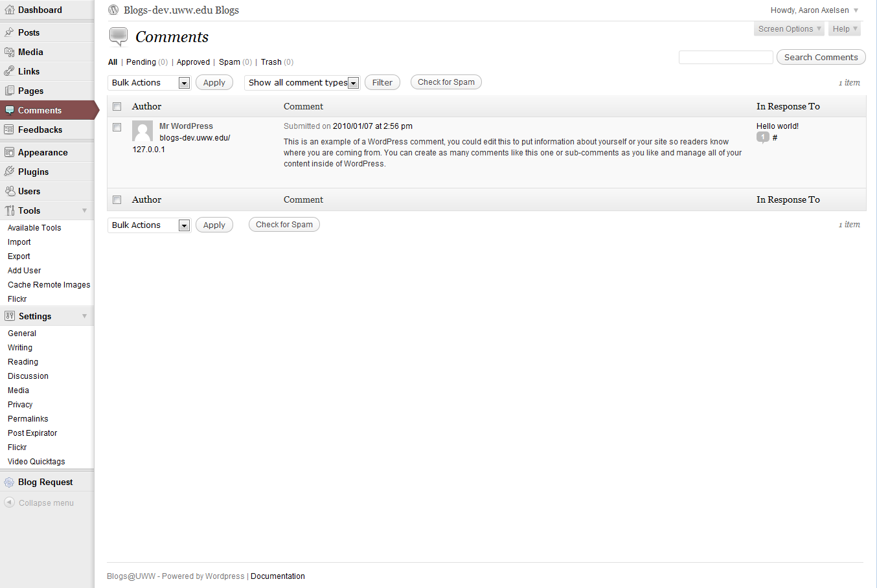Click the Dashboard home icon

[x=9, y=10]
